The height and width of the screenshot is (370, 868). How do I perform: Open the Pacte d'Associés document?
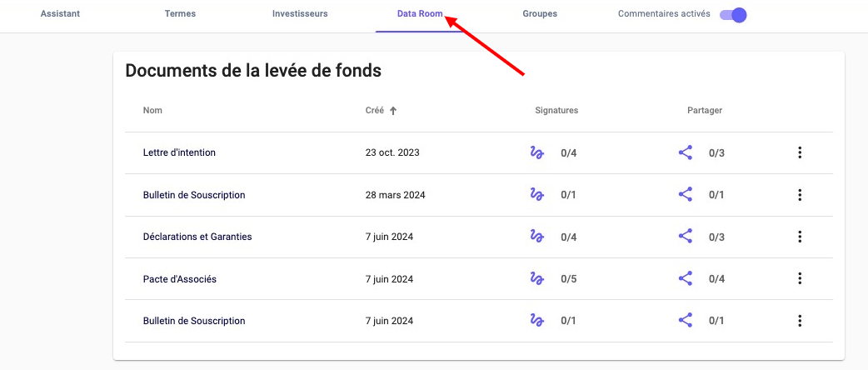coord(180,279)
